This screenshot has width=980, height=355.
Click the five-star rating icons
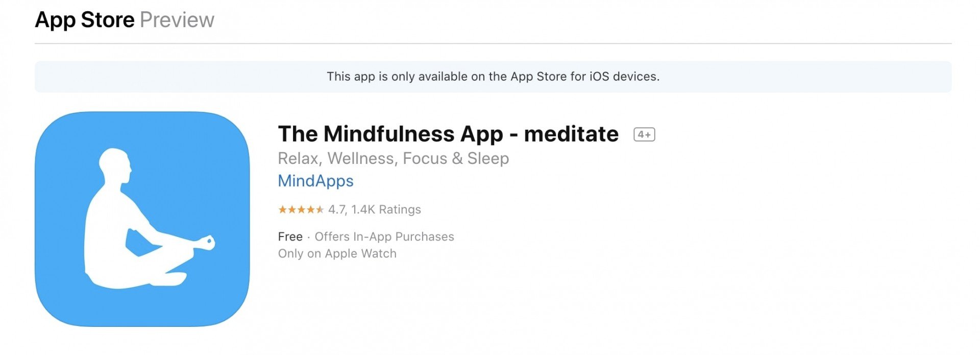301,209
